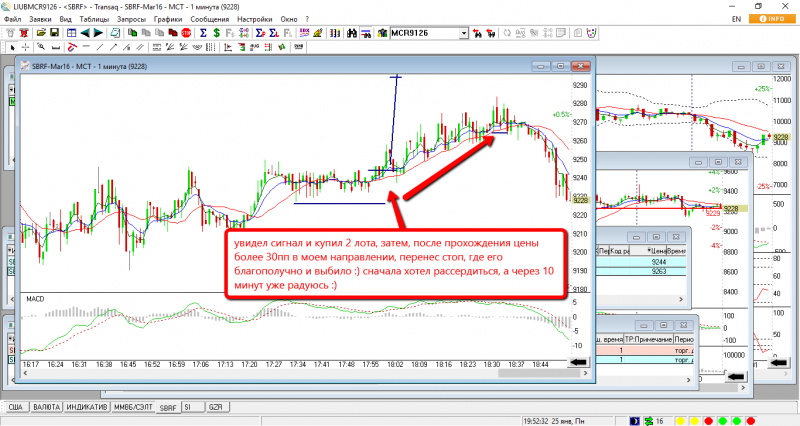The height and width of the screenshot is (426, 800).
Task: Click the SBRF chart horizontal scrollbar thumb
Action: 540,373
